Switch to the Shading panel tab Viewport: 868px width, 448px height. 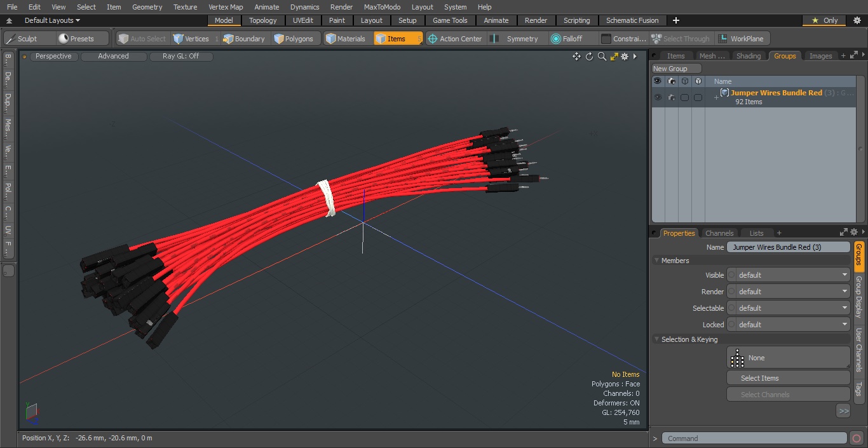(749, 56)
